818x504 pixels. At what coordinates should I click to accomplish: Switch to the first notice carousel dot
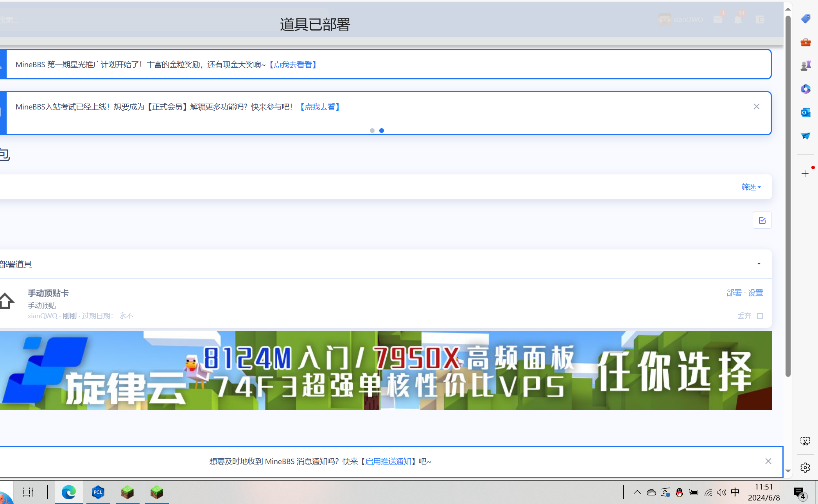click(372, 131)
